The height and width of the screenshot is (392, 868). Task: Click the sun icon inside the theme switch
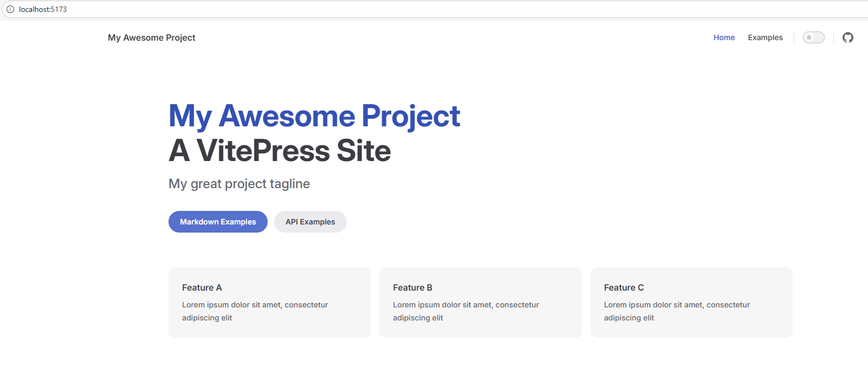809,37
